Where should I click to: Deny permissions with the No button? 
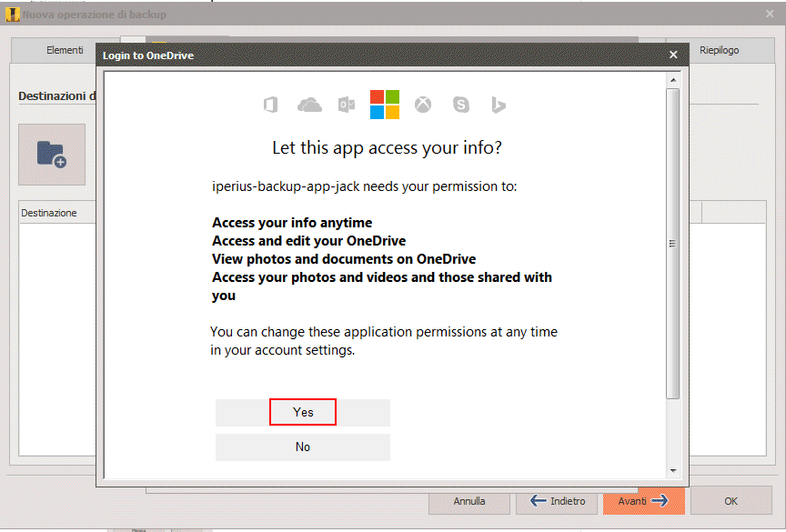(x=303, y=447)
